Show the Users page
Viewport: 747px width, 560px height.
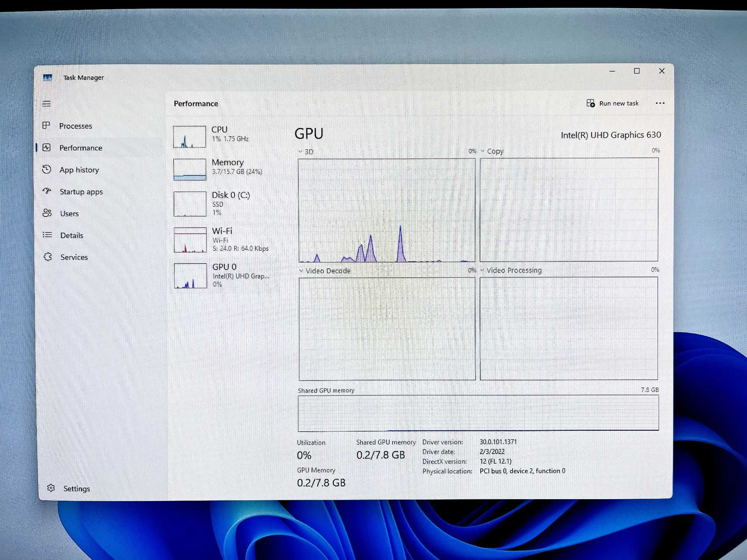click(x=69, y=214)
